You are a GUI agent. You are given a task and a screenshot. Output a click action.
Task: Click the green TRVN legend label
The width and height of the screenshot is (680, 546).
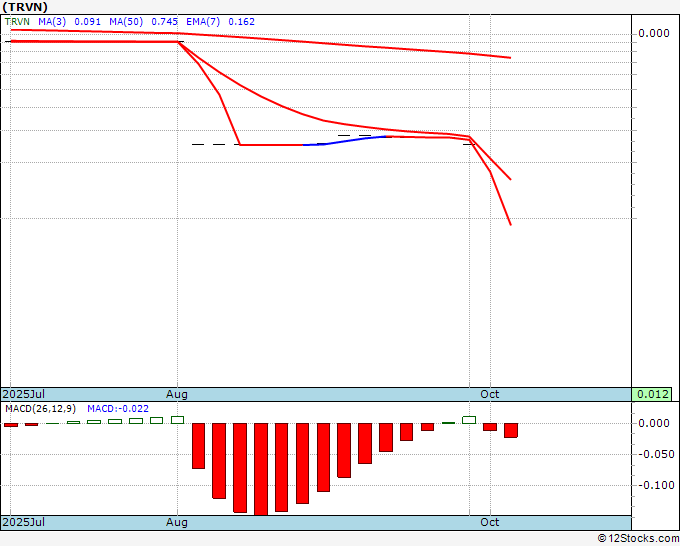click(x=17, y=22)
